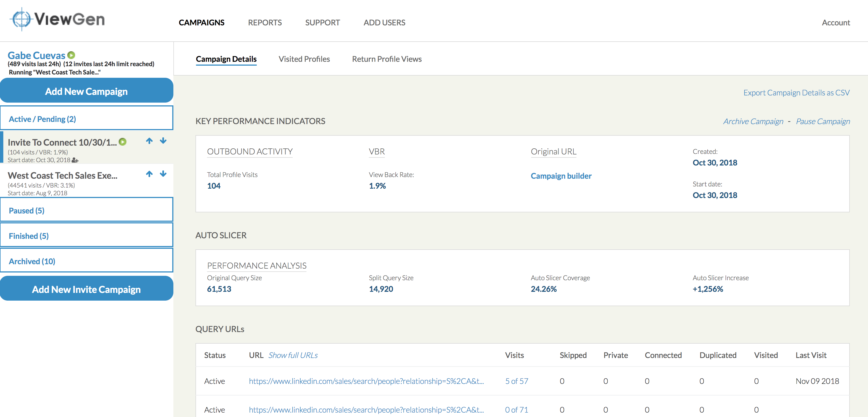Open the 5 of 57 visits link
The height and width of the screenshot is (417, 868).
click(517, 381)
